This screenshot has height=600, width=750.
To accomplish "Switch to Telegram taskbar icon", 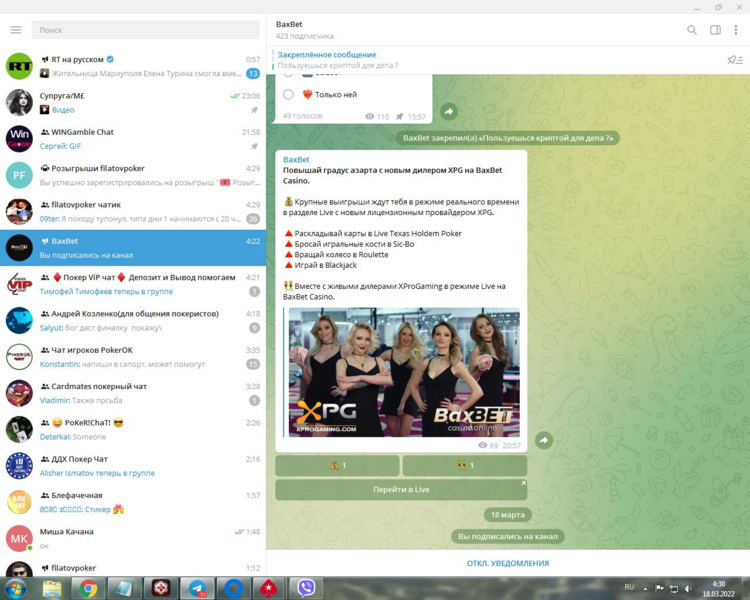I will click(x=197, y=588).
